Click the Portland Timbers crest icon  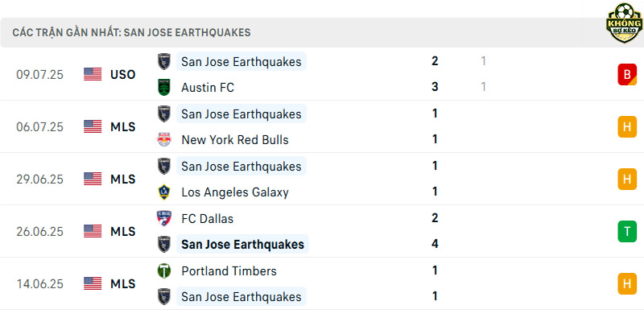pyautogui.click(x=164, y=270)
